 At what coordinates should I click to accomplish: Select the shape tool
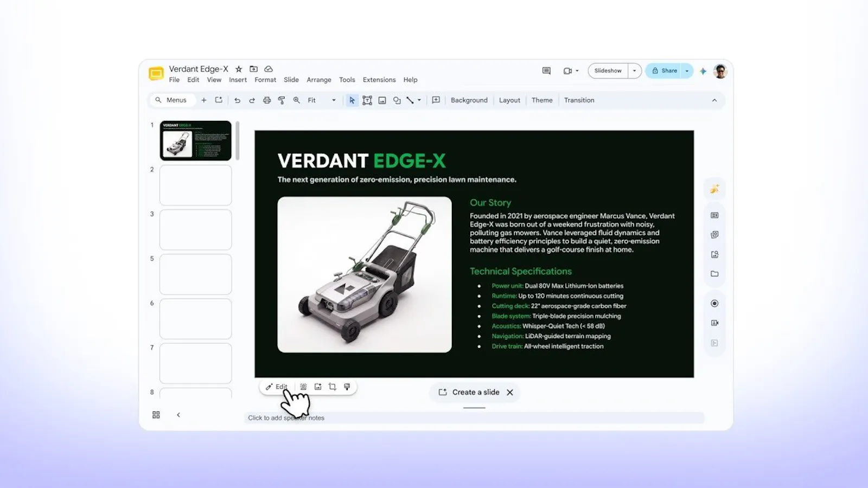point(397,100)
